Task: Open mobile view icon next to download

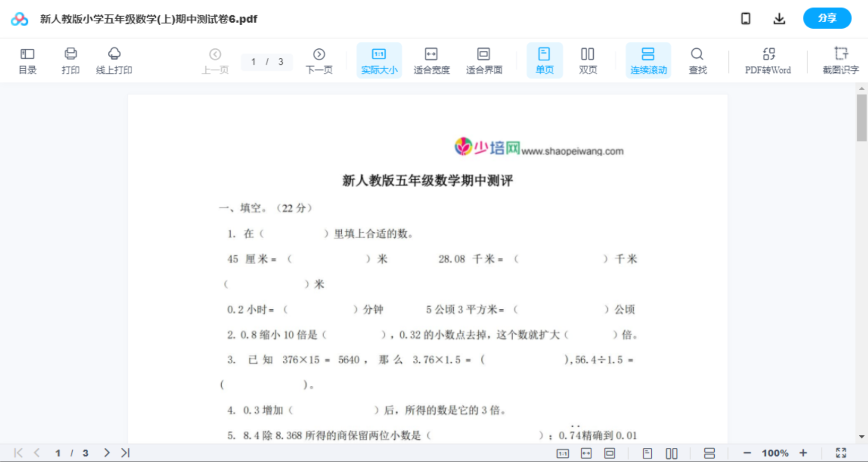Action: point(745,18)
